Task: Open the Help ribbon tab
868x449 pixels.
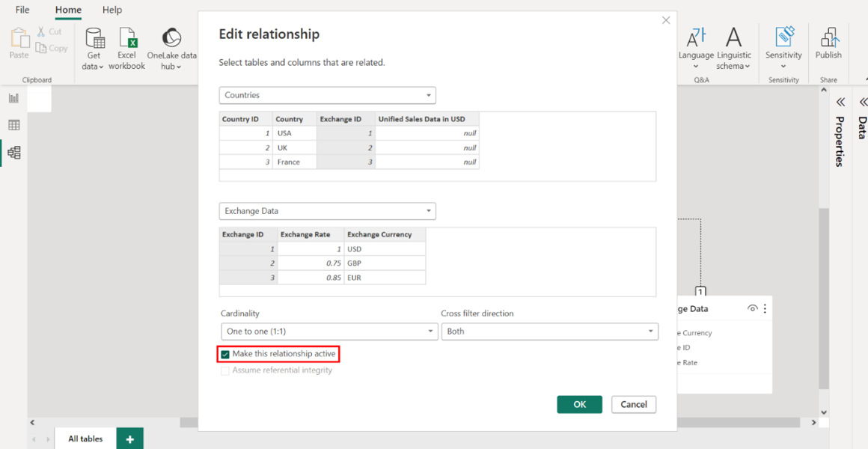Action: [x=112, y=10]
